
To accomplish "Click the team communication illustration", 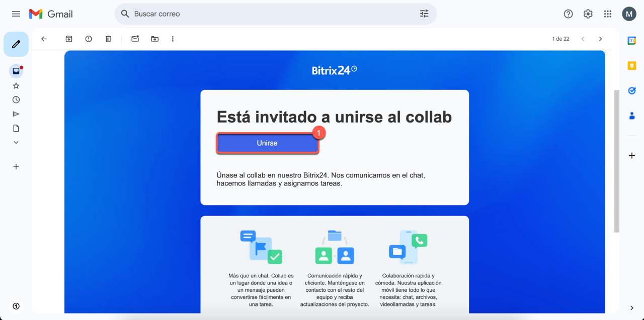I will coord(335,247).
